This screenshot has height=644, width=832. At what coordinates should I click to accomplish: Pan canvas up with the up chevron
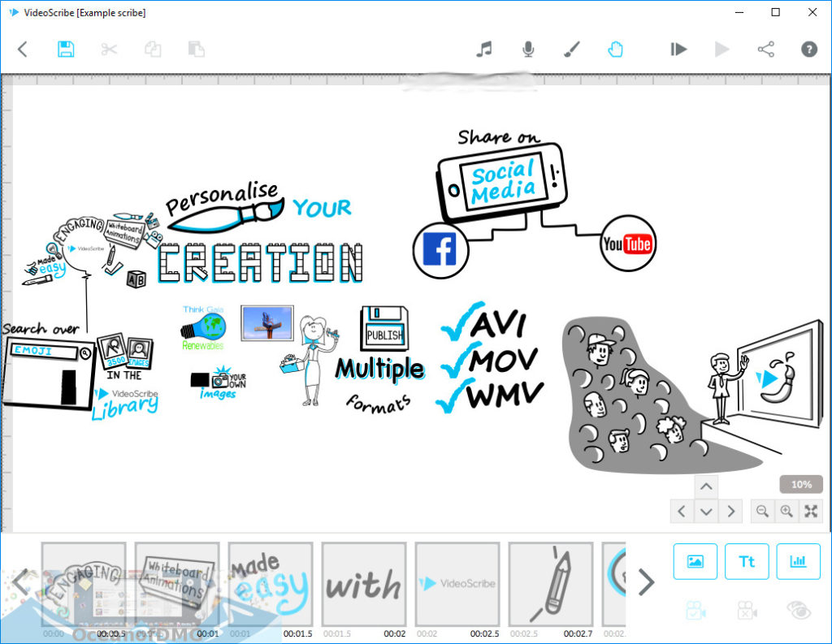point(706,486)
